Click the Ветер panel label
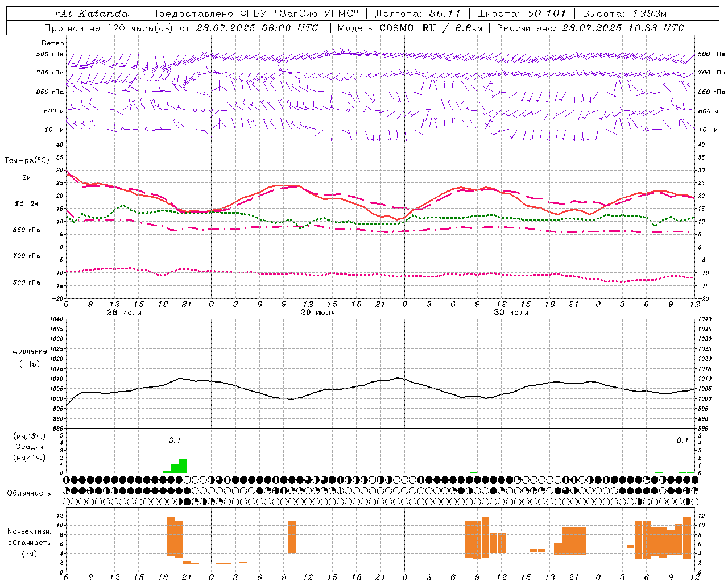The height and width of the screenshot is (582, 728). pos(53,43)
